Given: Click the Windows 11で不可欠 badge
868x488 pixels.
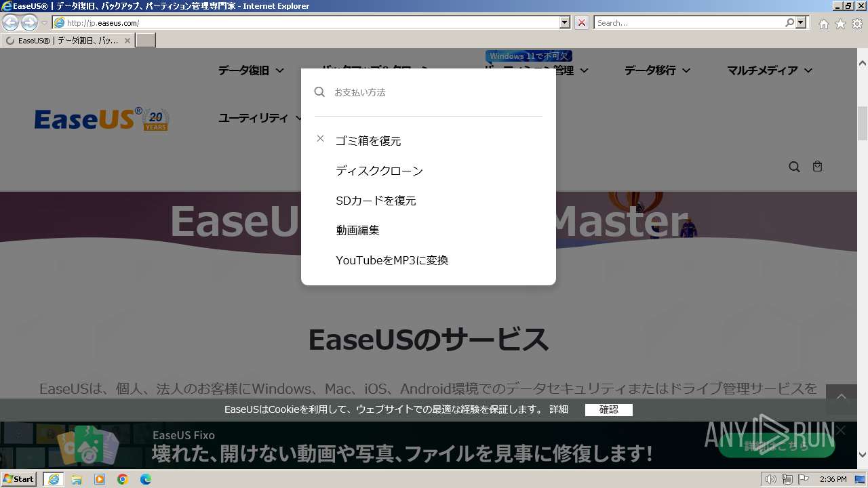Looking at the screenshot, I should tap(529, 56).
